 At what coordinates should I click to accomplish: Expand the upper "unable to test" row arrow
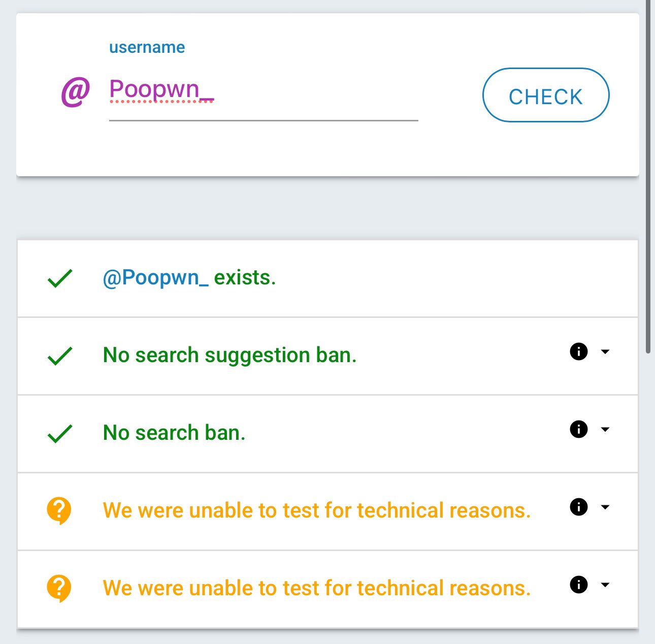pyautogui.click(x=605, y=507)
